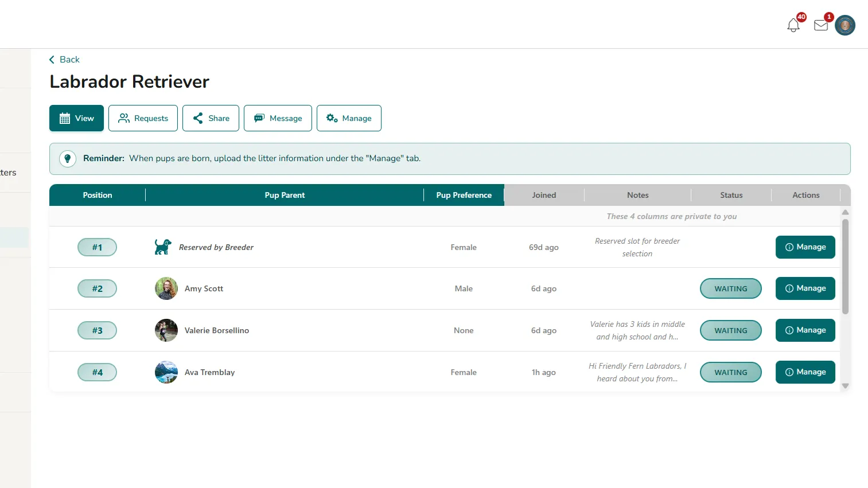Viewport: 868px width, 488px height.
Task: Switch to the Requests tab
Action: [143, 118]
